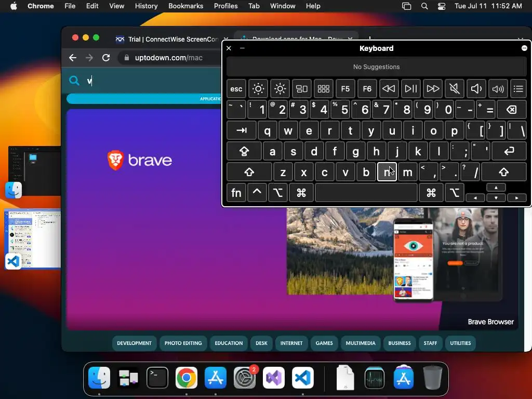Open the DEVELOPMENT category
Screen dimensions: 532x399
pyautogui.click(x=135, y=343)
